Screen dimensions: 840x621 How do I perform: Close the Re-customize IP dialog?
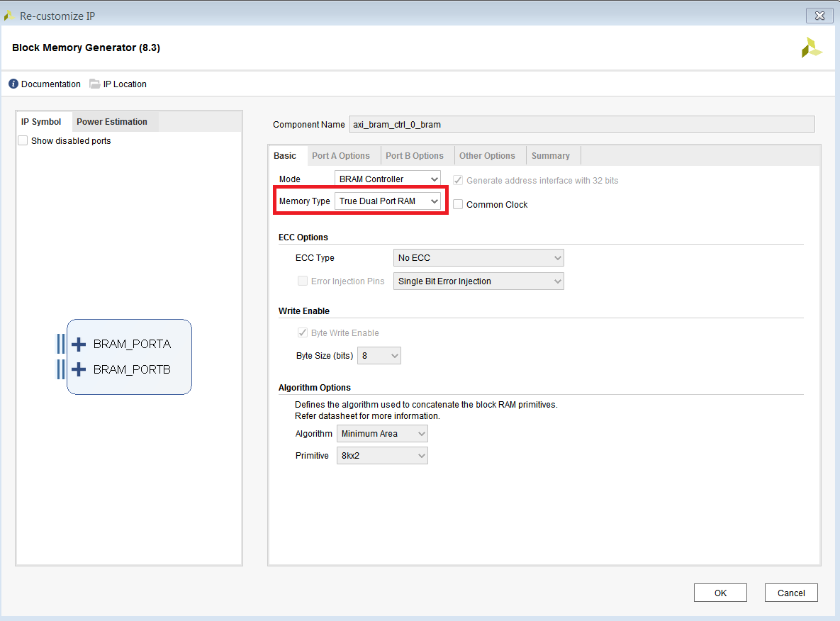click(819, 16)
